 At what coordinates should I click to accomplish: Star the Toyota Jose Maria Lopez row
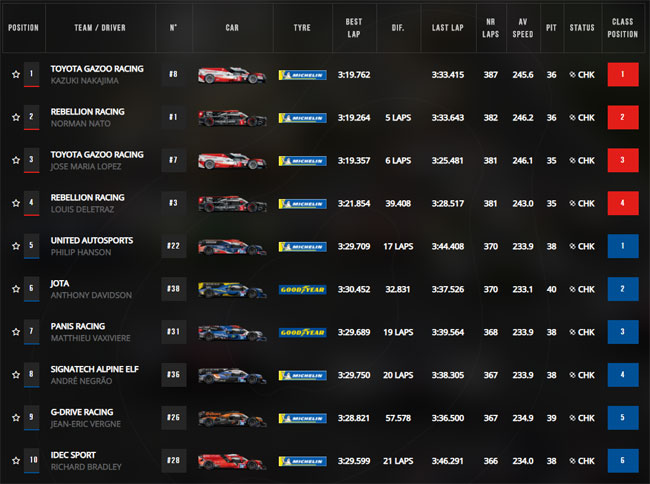point(16,160)
